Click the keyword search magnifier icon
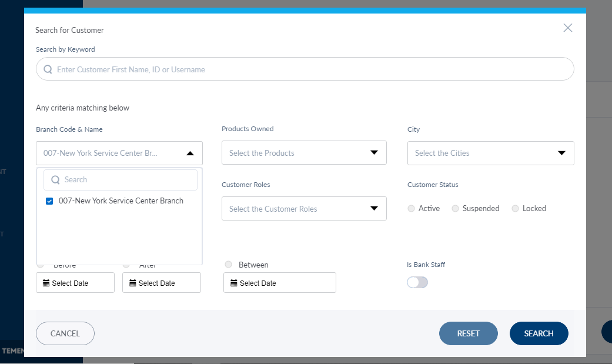The height and width of the screenshot is (364, 612). (48, 69)
